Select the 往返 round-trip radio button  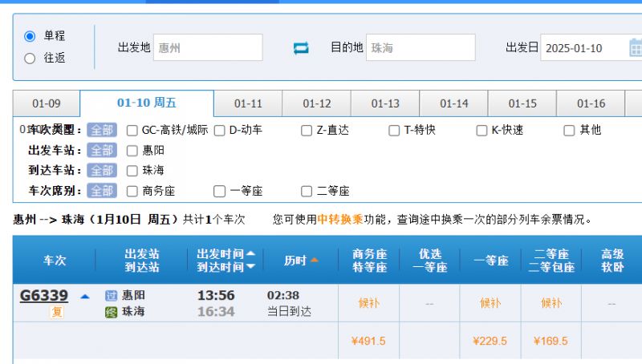click(30, 58)
